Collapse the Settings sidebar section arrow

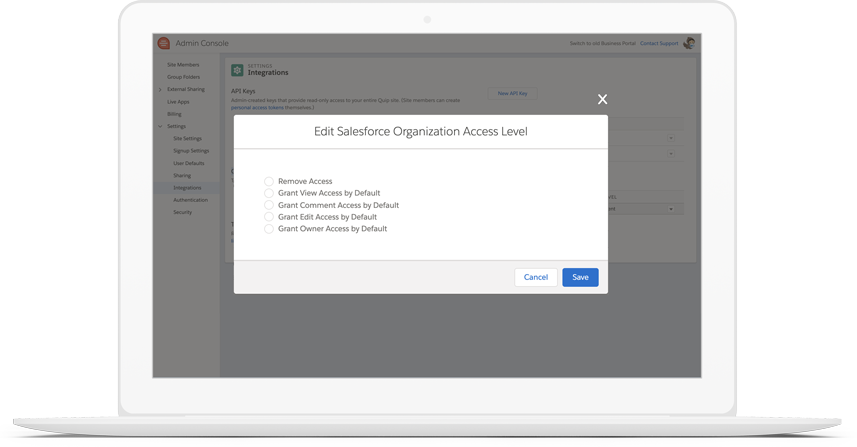160,126
